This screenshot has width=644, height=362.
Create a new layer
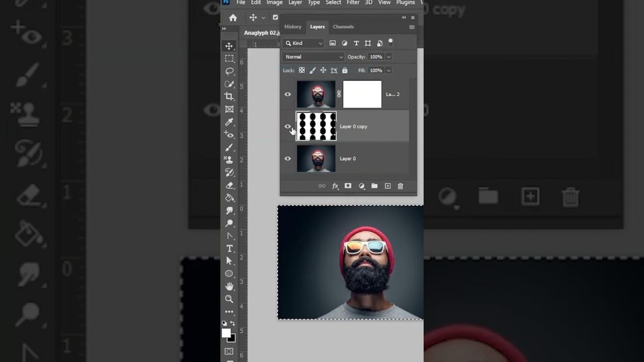387,186
